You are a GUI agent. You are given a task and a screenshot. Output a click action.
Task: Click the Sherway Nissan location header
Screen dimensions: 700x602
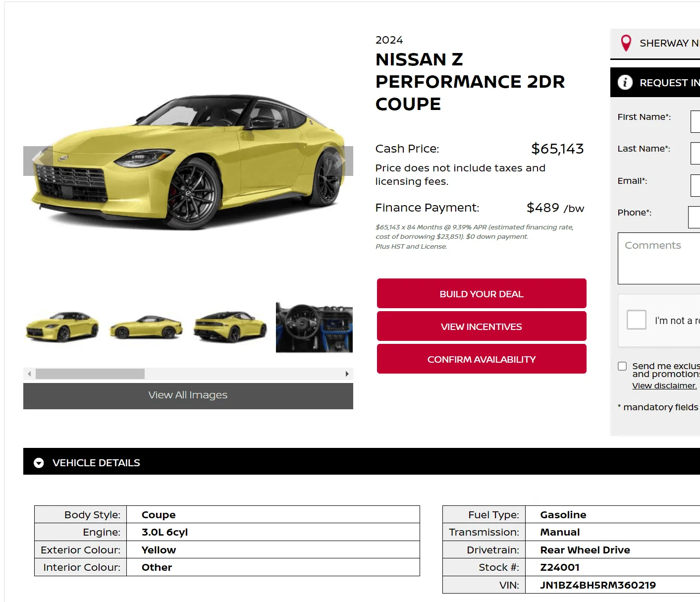pos(655,44)
